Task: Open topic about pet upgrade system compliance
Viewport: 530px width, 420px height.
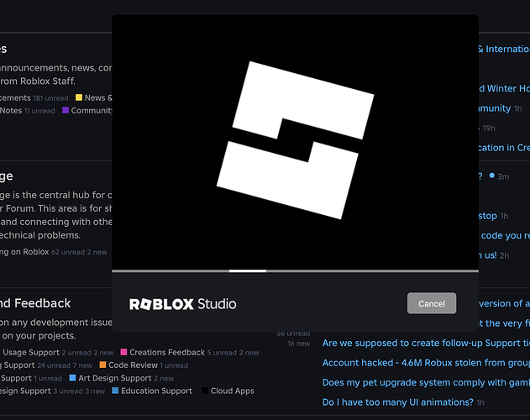Action: pyautogui.click(x=426, y=382)
